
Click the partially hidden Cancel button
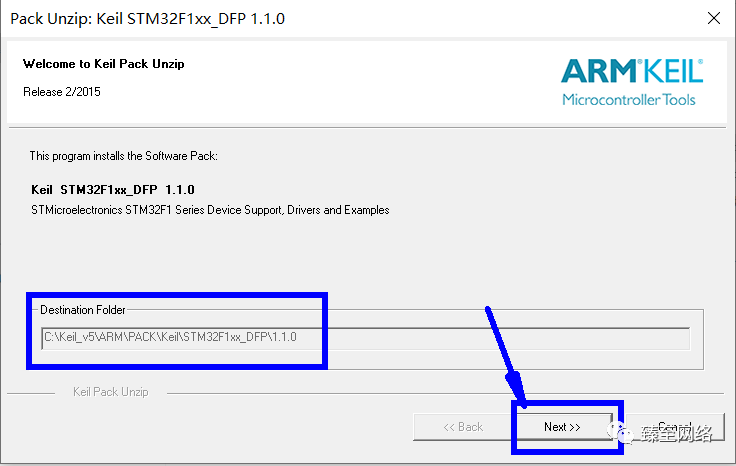[x=675, y=427]
